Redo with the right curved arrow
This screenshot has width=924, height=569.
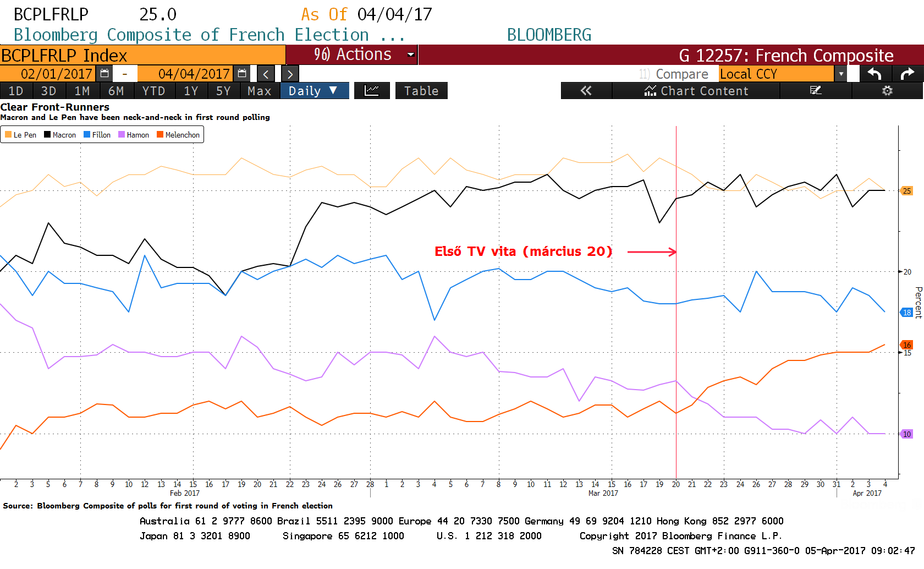coord(907,73)
